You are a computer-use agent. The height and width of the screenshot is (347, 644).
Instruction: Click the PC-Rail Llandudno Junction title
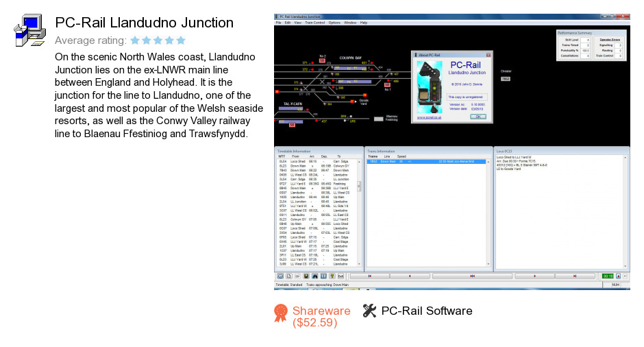point(144,23)
